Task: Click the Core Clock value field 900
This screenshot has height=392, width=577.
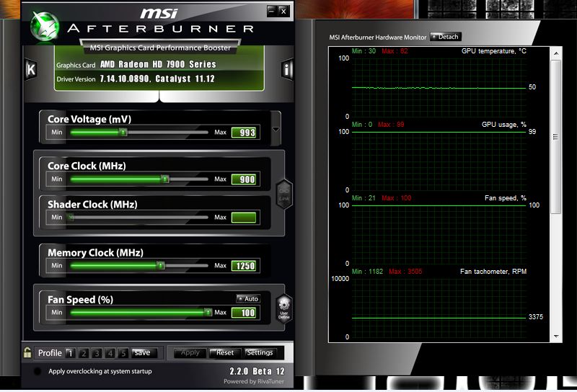Action: pyautogui.click(x=244, y=179)
